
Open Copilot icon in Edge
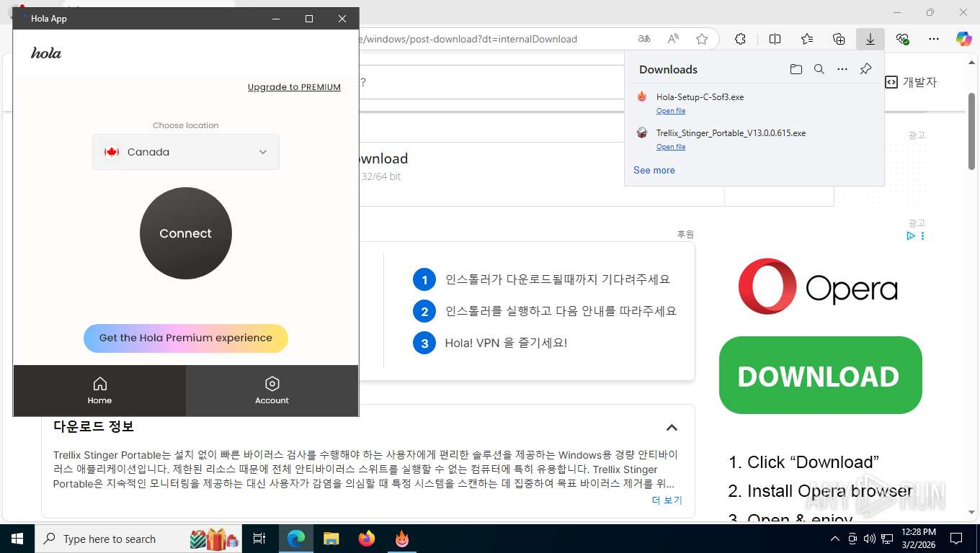pyautogui.click(x=963, y=39)
